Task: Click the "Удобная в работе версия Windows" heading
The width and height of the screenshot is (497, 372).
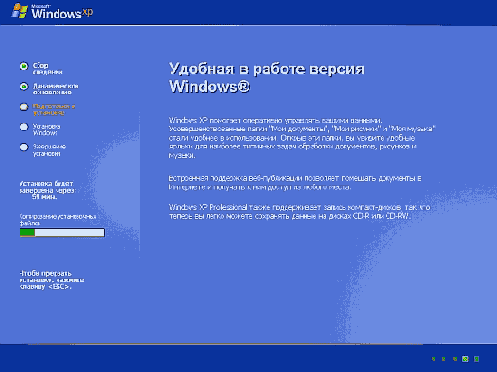Action: (267, 78)
